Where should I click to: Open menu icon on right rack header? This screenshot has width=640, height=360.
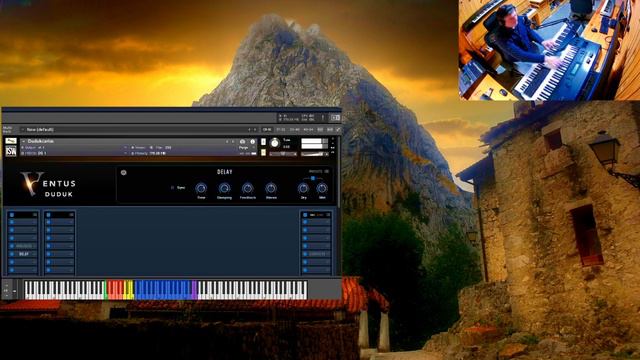click(328, 215)
